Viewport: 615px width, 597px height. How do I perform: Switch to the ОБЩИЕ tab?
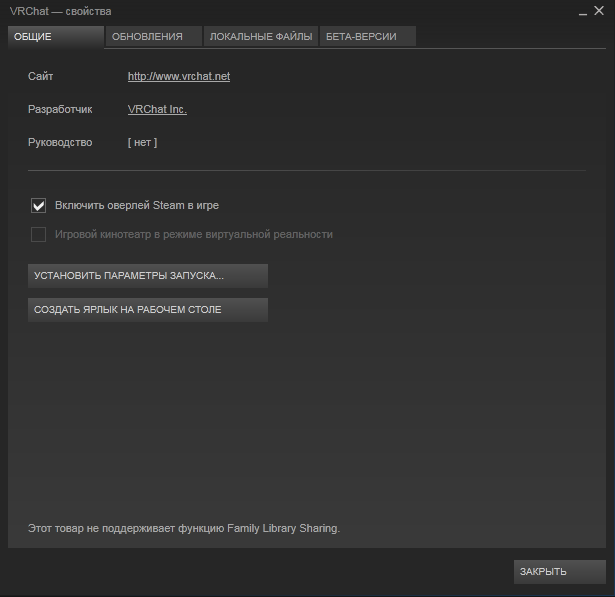56,37
